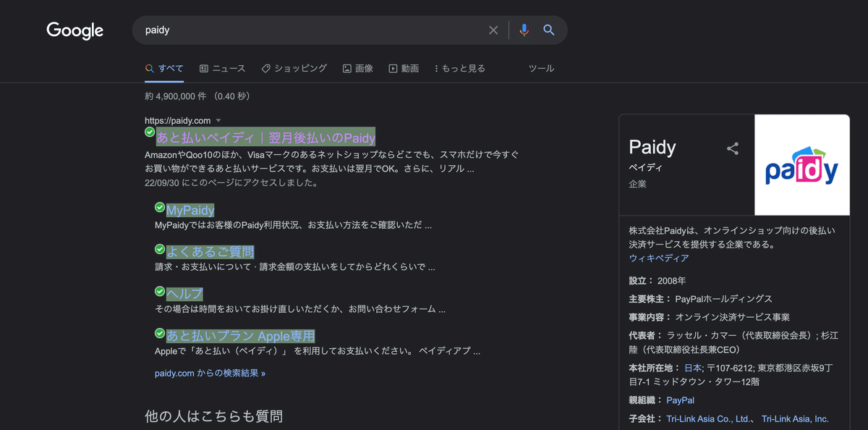Screen dimensions: 868x430
Task: Click the ペイディ subtitle under Paidy
Action: [645, 167]
